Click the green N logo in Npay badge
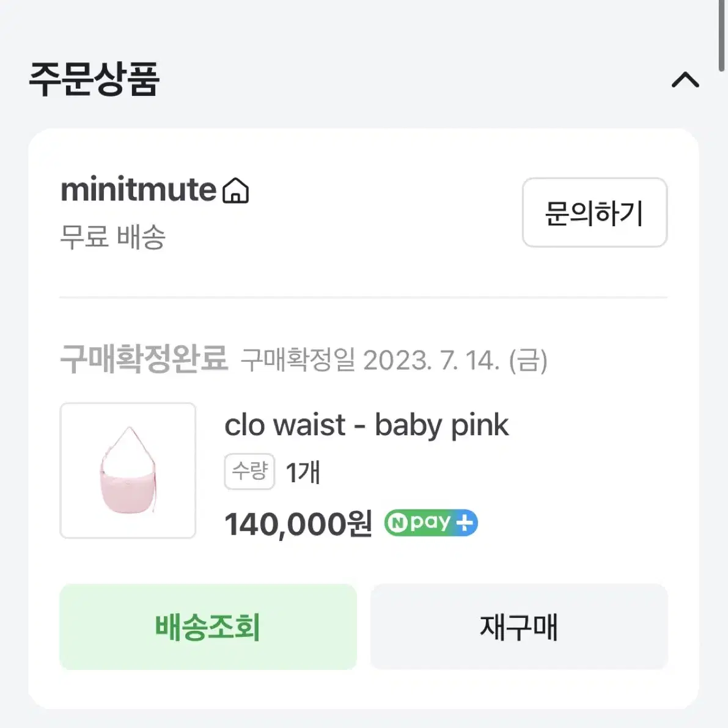 397,523
